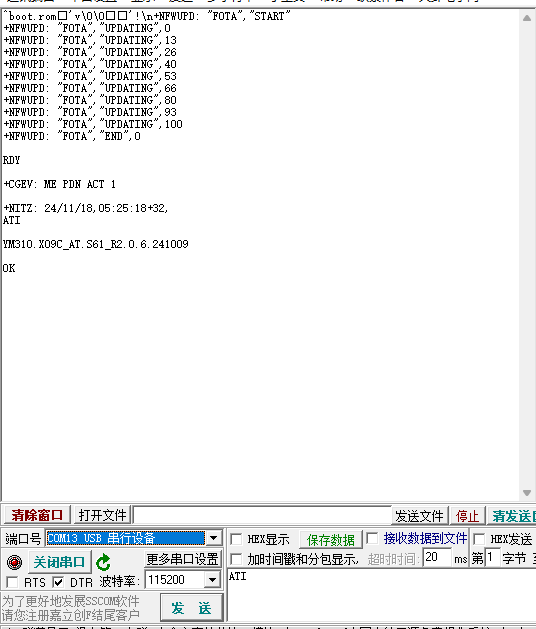Click the 打开文件 button
The image size is (536, 629).
(x=103, y=515)
